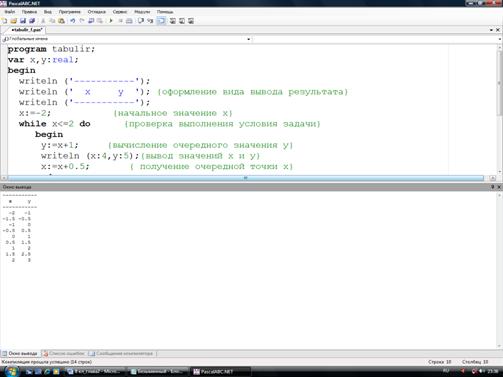This screenshot has width=503, height=377.
Task: Expand the right-hand navigation combo box arrow
Action: tap(500, 39)
